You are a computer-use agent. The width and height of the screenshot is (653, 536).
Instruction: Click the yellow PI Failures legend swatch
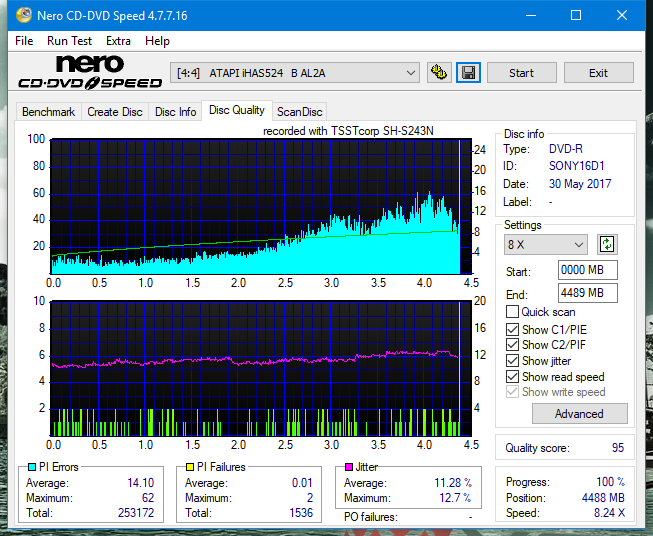click(x=190, y=467)
